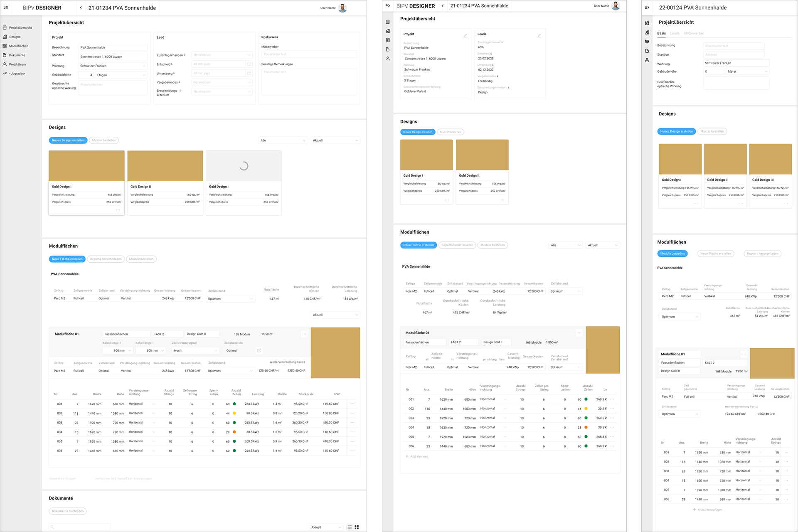Screen dimensions: 798x532
Task: Toggle list view for Dokumente
Action: (x=350, y=527)
